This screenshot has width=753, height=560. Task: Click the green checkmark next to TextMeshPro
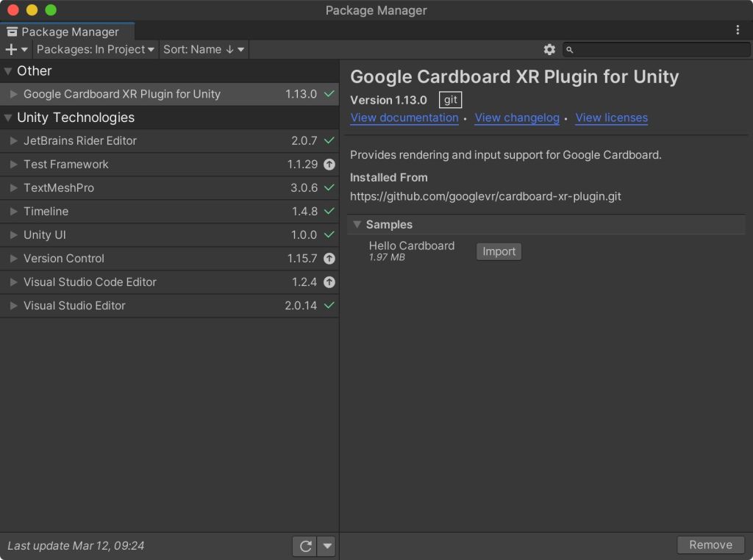329,188
